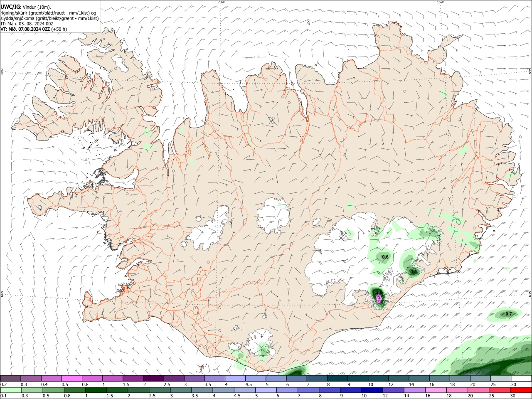Pick the crimson 25–30 swatch in bottom row
This screenshot has width=532, height=399.
pos(500,390)
